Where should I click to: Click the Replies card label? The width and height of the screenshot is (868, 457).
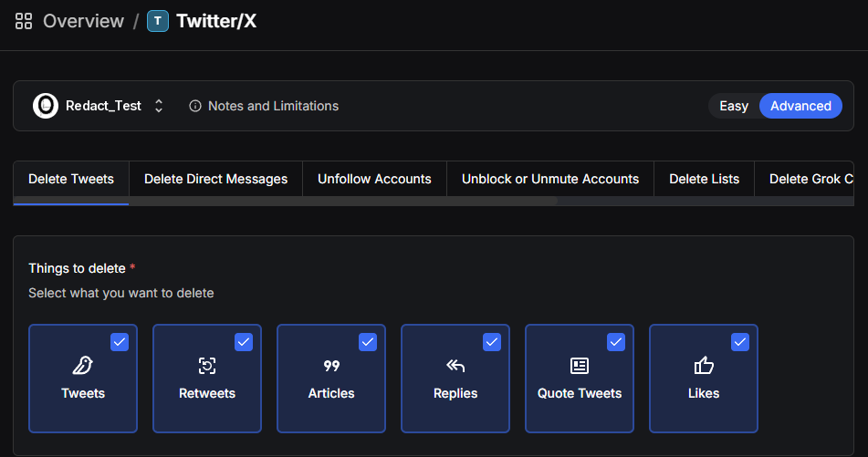455,393
